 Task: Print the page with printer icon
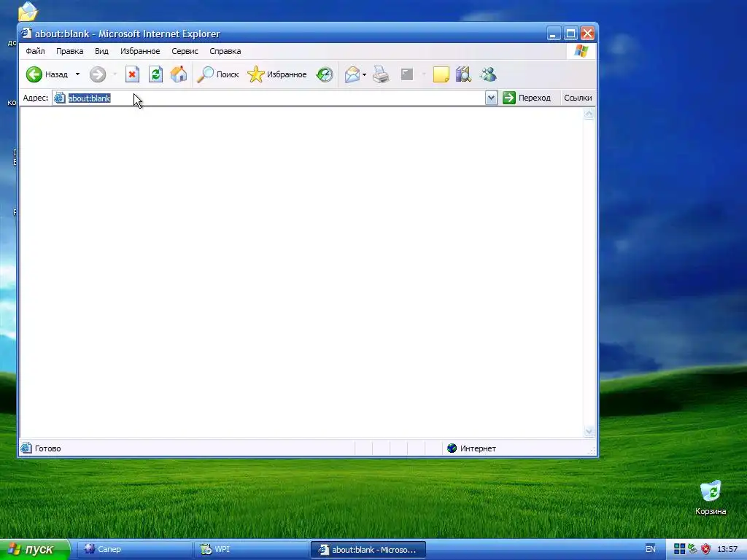pyautogui.click(x=381, y=74)
